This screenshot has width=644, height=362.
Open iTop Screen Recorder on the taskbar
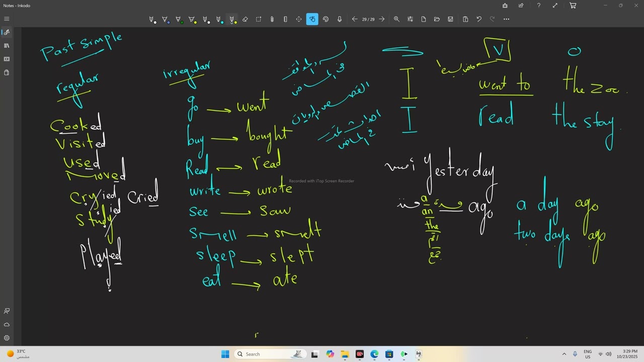point(359,354)
